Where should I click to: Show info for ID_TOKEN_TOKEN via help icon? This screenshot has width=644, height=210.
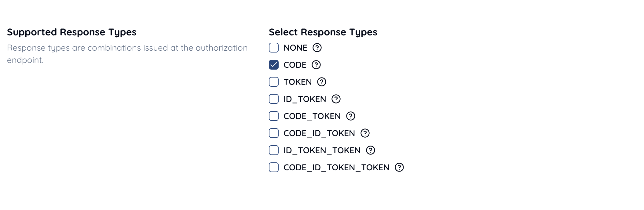point(371,150)
